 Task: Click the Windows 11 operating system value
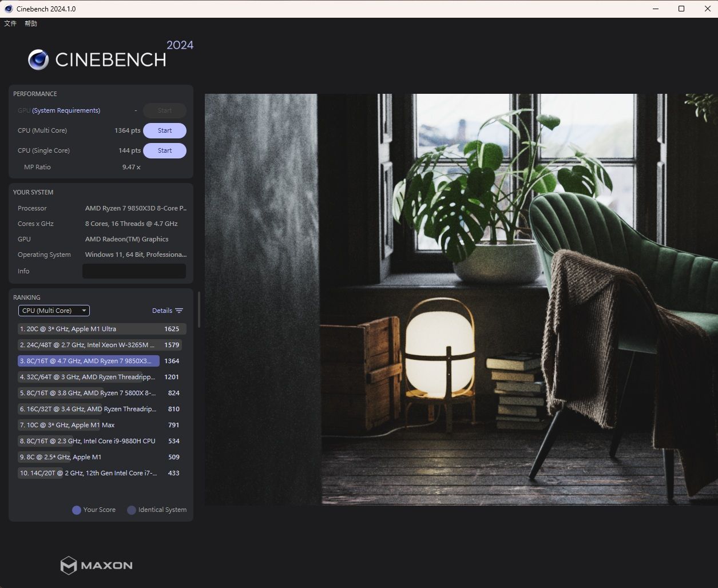tap(136, 255)
